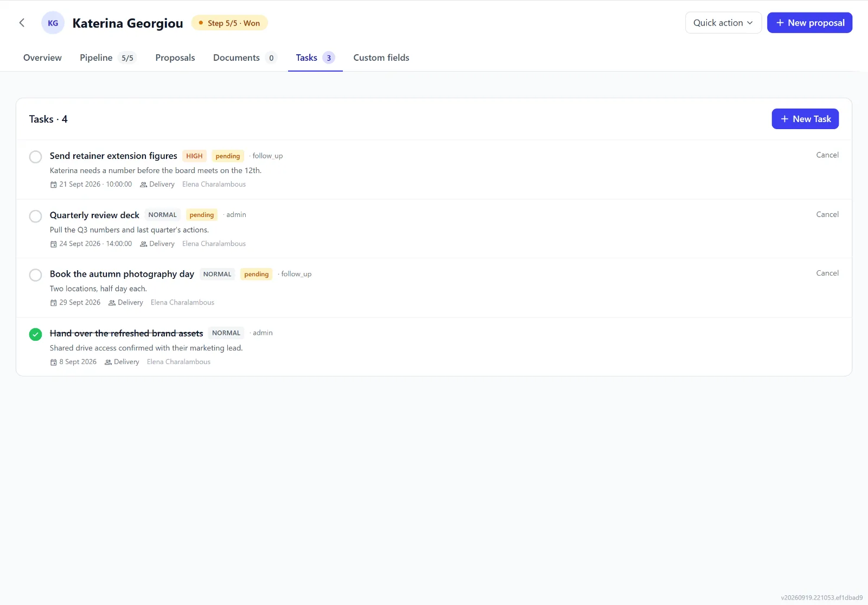The height and width of the screenshot is (605, 868).
Task: Cancel the autumn photography day task
Action: click(827, 273)
